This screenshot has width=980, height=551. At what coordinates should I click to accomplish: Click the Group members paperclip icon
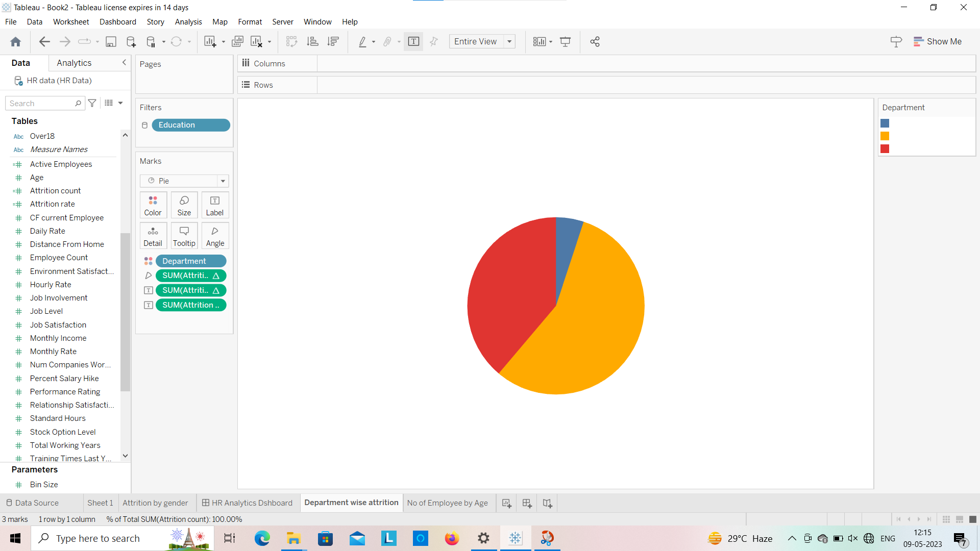coord(387,42)
